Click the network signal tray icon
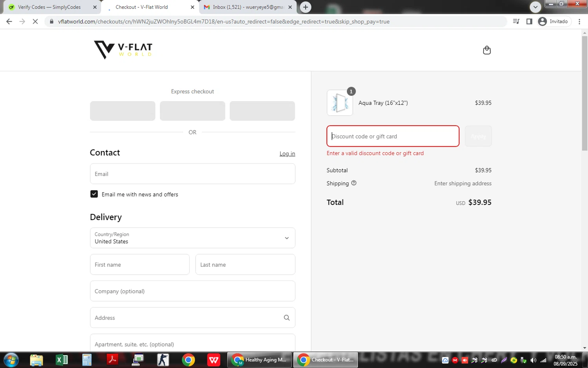 pos(543,360)
